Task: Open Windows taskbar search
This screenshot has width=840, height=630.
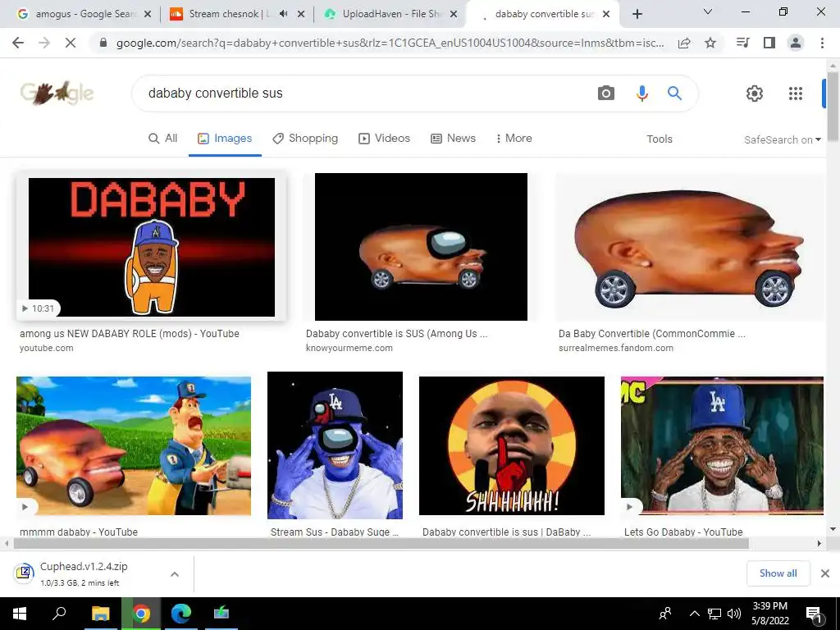Action: pos(59,614)
